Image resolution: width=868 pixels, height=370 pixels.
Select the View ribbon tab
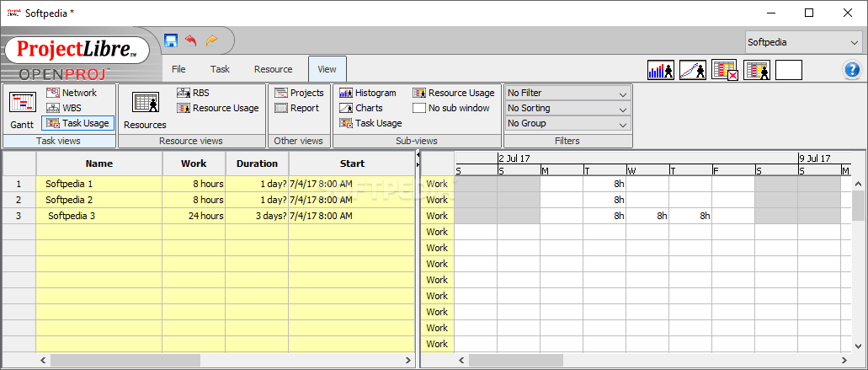click(327, 69)
